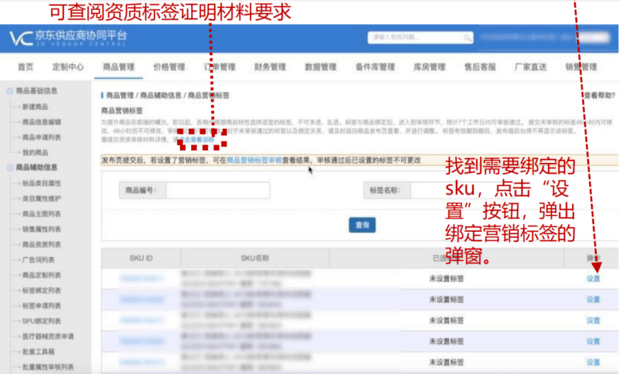
Task: Select the 备件库管理 tab
Action: (x=375, y=67)
